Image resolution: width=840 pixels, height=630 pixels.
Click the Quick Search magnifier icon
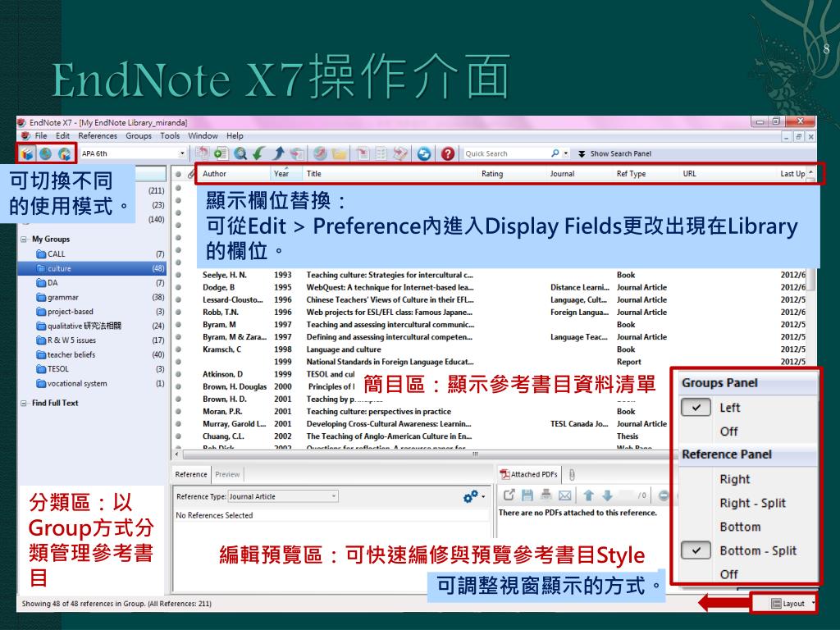tap(555, 153)
